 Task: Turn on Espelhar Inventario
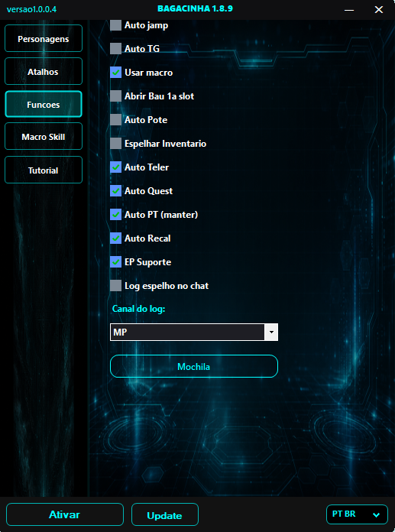pos(115,144)
